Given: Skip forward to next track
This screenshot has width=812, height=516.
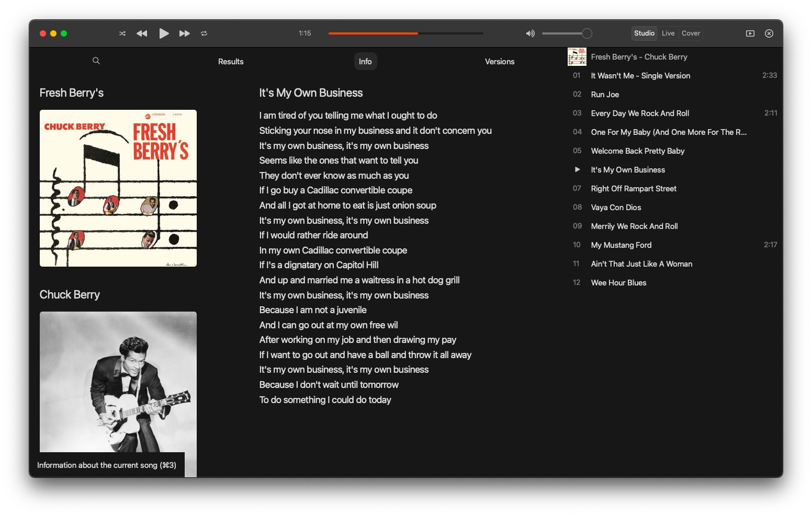Looking at the screenshot, I should 185,33.
